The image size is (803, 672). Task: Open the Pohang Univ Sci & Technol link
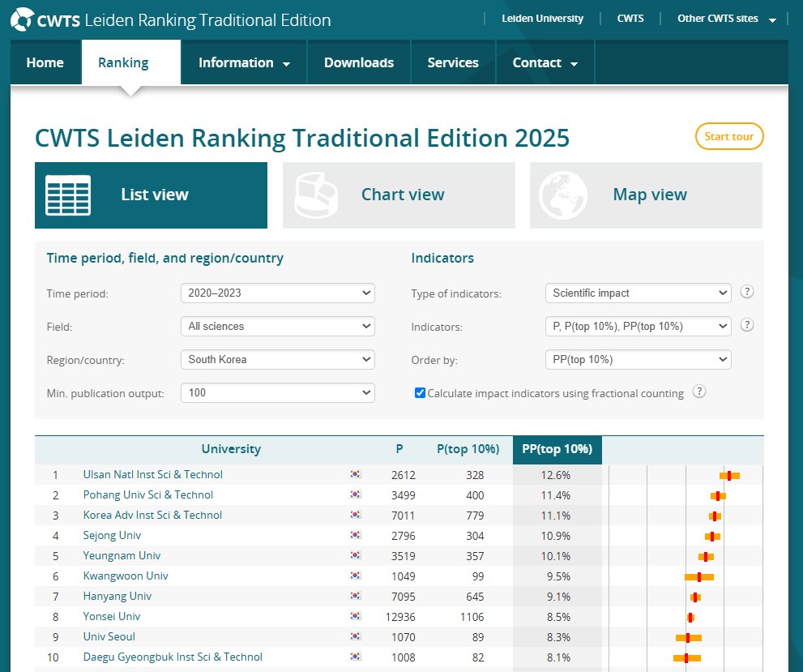pyautogui.click(x=147, y=494)
